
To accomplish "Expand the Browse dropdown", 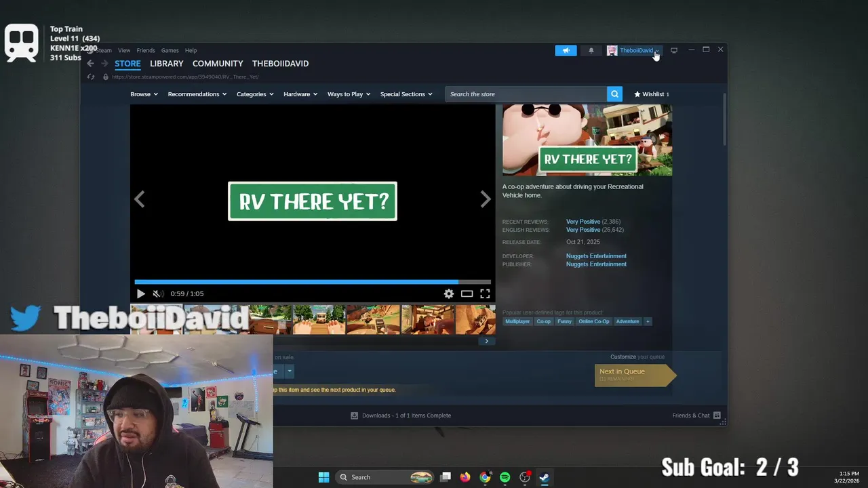I will 144,94.
